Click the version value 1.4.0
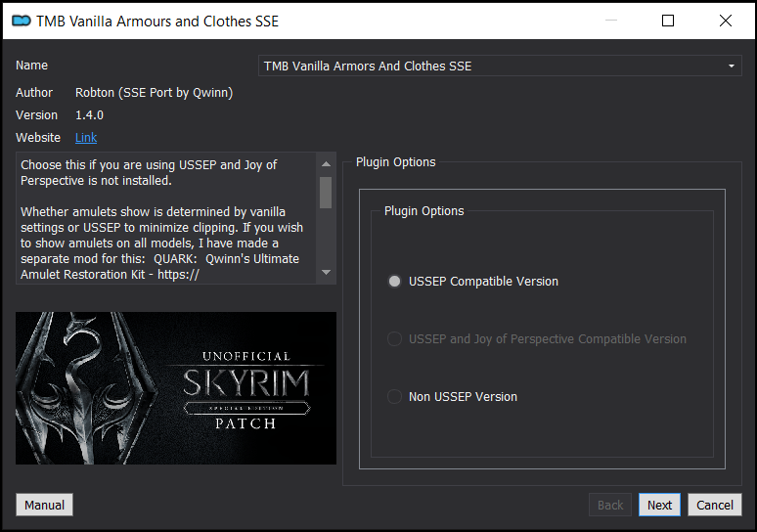This screenshot has height=532, width=757. click(89, 115)
